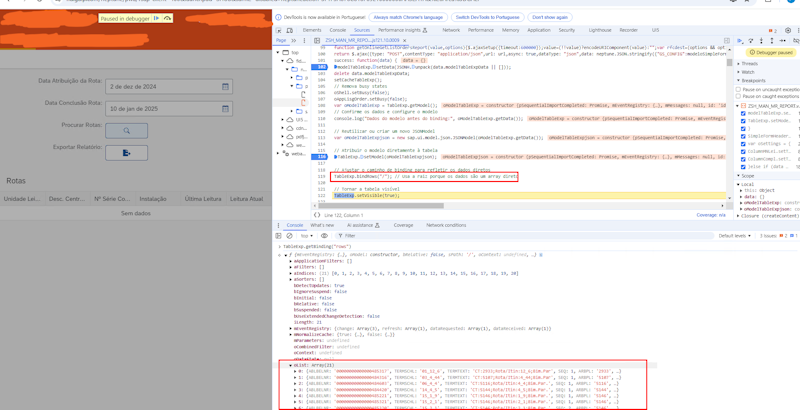This screenshot has width=800, height=410.
Task: Clear the console with the clear icon
Action: click(290, 236)
